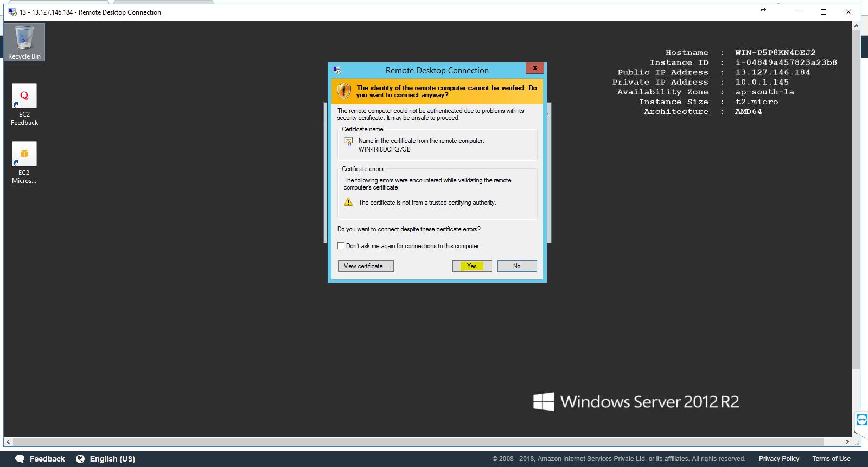This screenshot has height=467, width=868.
Task: Click the warning triangle next to the certificate error
Action: (x=348, y=203)
